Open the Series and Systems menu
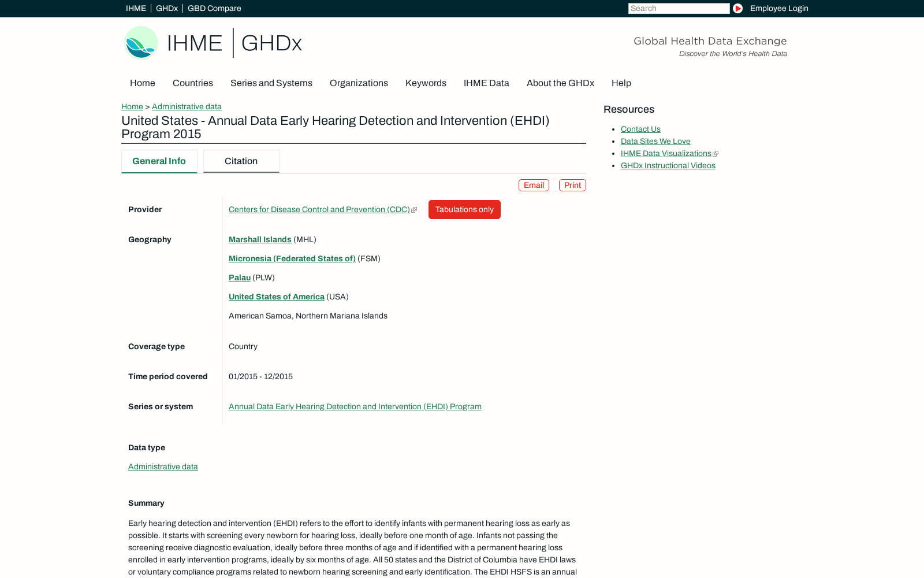This screenshot has width=924, height=578. pyautogui.click(x=271, y=83)
